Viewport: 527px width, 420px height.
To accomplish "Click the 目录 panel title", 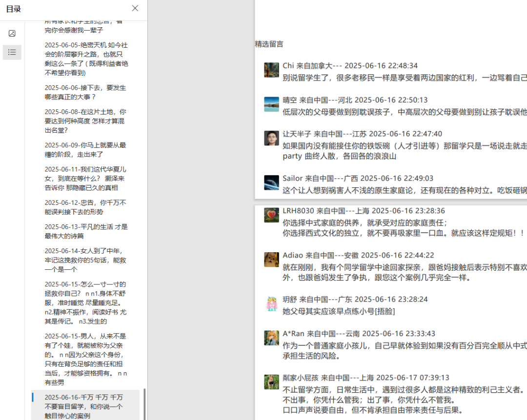I will click(14, 9).
